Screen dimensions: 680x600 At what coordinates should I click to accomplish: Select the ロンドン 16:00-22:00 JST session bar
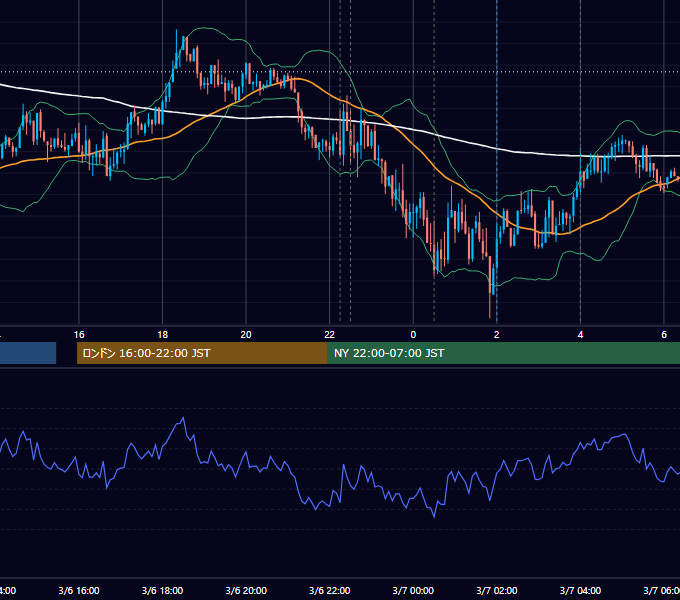(202, 353)
